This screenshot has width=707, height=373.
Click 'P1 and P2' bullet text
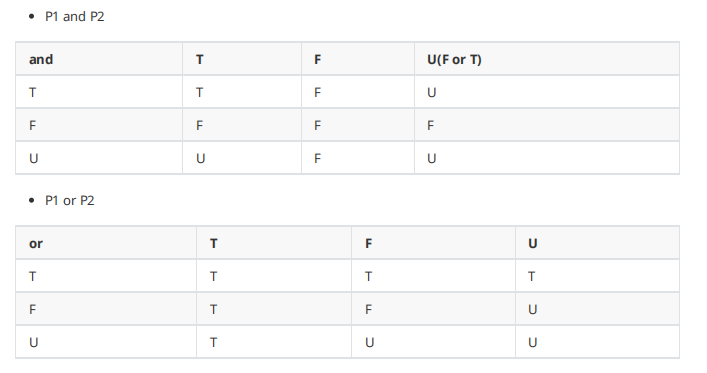coord(75,17)
